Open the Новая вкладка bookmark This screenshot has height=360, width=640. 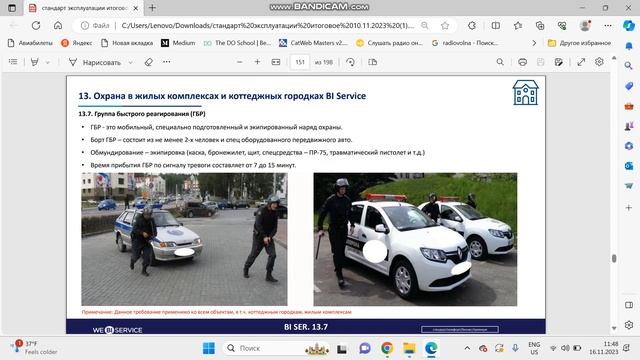[127, 43]
